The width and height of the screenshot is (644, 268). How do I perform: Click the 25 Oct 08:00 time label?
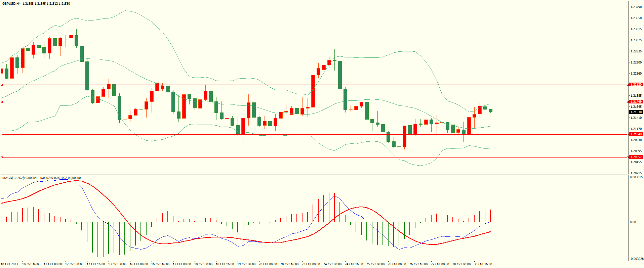pyautogui.click(x=375, y=264)
